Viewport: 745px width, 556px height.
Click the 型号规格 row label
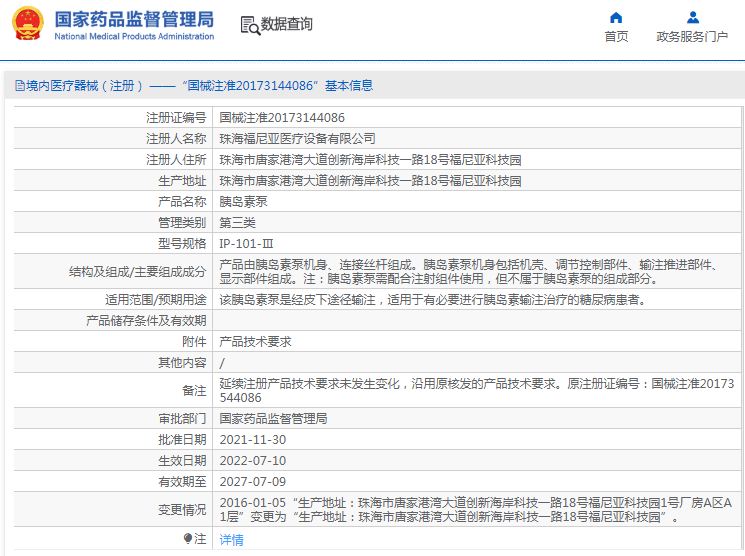[x=182, y=244]
